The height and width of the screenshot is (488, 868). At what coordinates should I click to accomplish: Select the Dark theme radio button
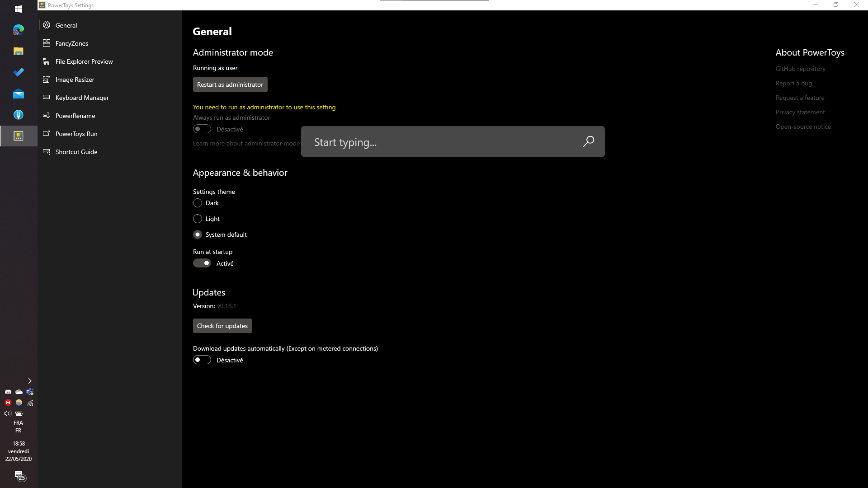click(x=198, y=203)
